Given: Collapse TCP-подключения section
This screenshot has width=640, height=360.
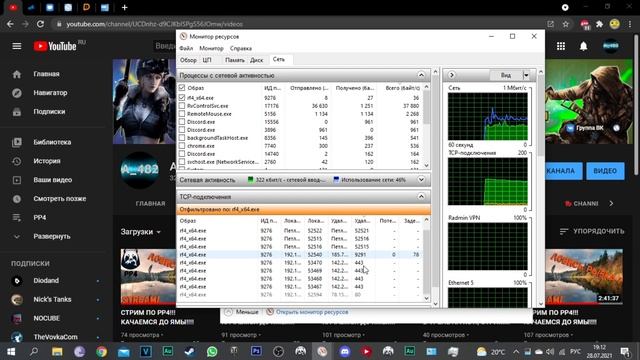Looking at the screenshot, I should (x=421, y=197).
